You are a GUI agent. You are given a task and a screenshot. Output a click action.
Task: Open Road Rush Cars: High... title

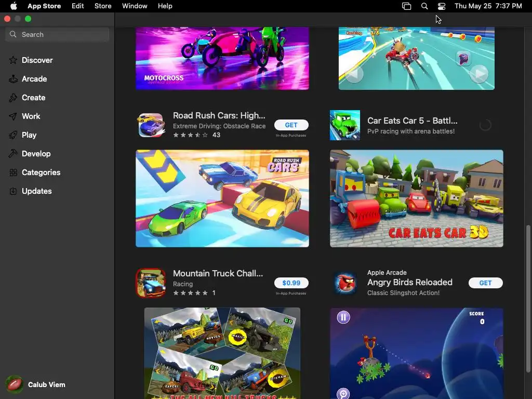(x=219, y=115)
